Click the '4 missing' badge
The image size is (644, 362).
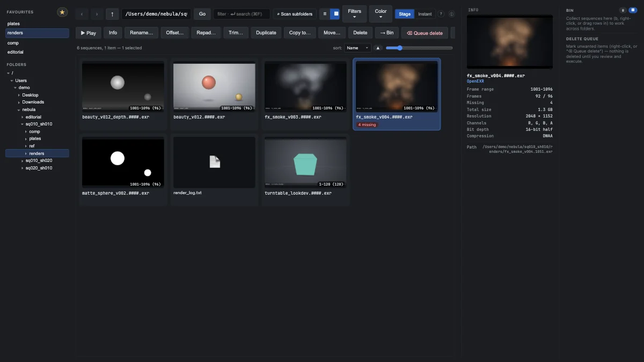click(x=367, y=124)
